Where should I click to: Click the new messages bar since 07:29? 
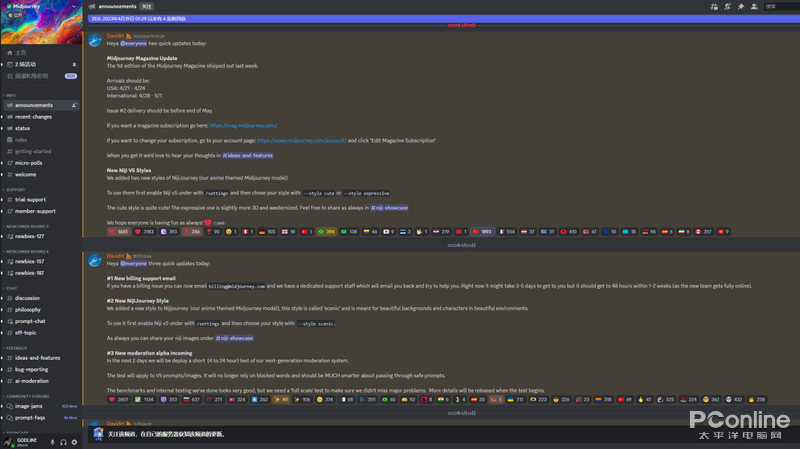pyautogui.click(x=444, y=18)
